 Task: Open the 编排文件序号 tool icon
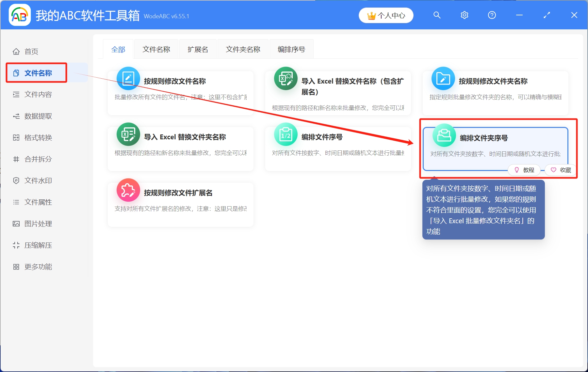click(x=286, y=134)
